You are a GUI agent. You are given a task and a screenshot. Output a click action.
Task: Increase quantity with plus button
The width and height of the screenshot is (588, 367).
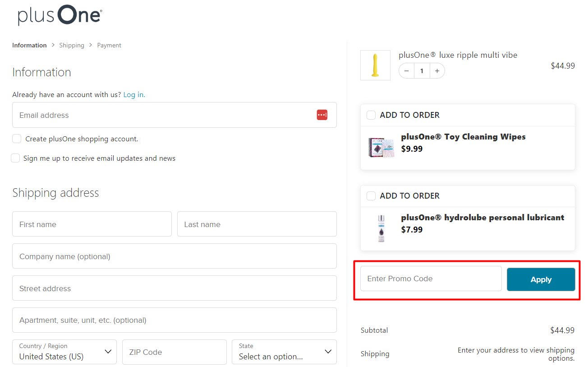pos(437,71)
